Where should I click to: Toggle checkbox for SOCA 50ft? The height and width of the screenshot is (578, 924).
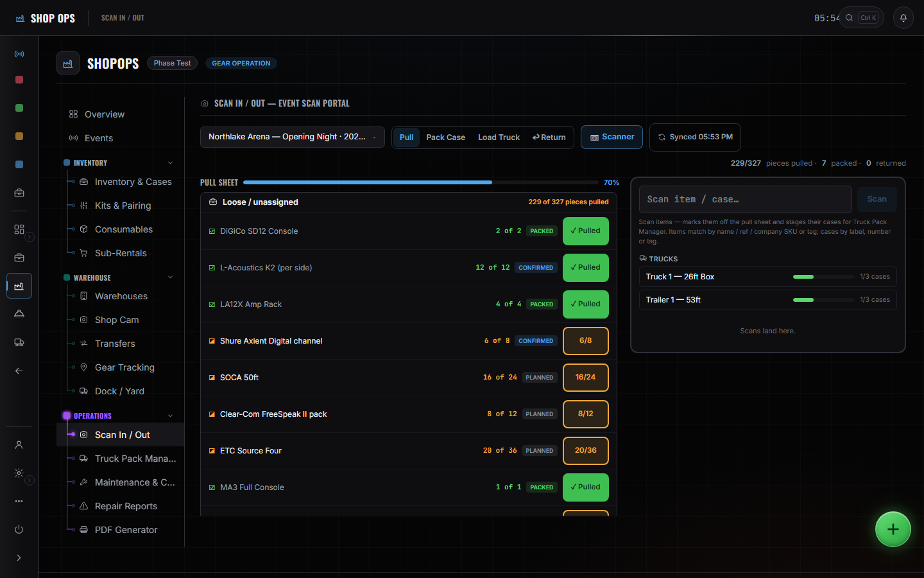coord(212,378)
